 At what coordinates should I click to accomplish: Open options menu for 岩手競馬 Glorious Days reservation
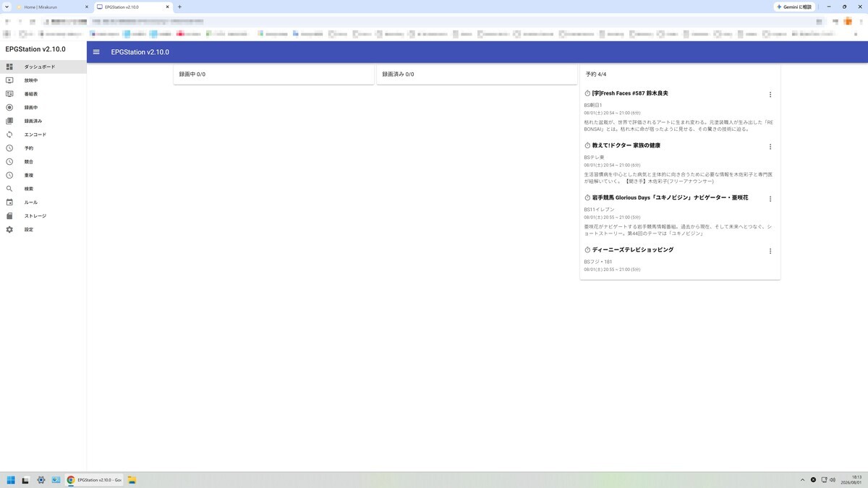pyautogui.click(x=770, y=199)
